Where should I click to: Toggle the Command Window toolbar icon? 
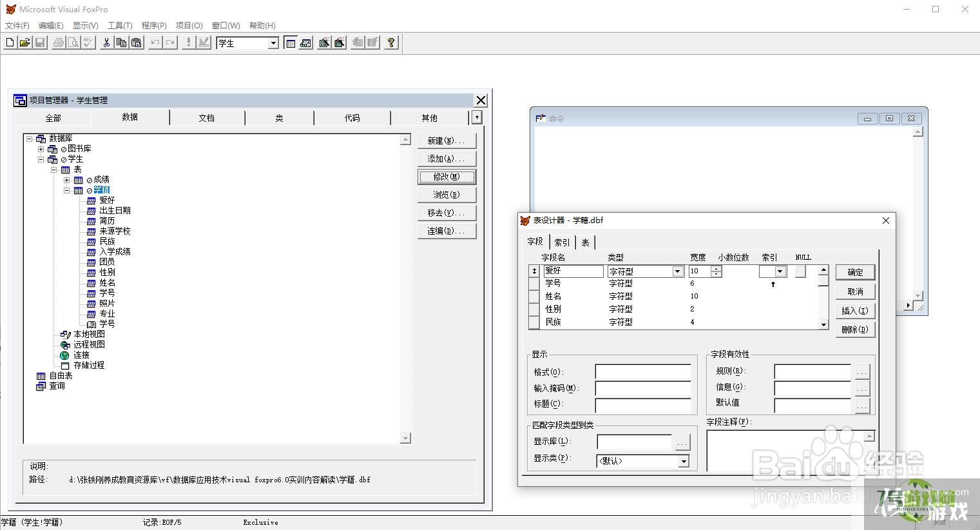tap(291, 43)
